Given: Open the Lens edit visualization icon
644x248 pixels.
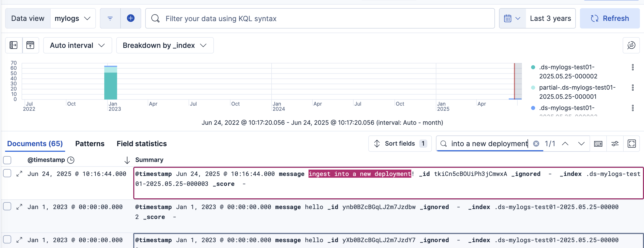Looking at the screenshot, I should coord(631,45).
